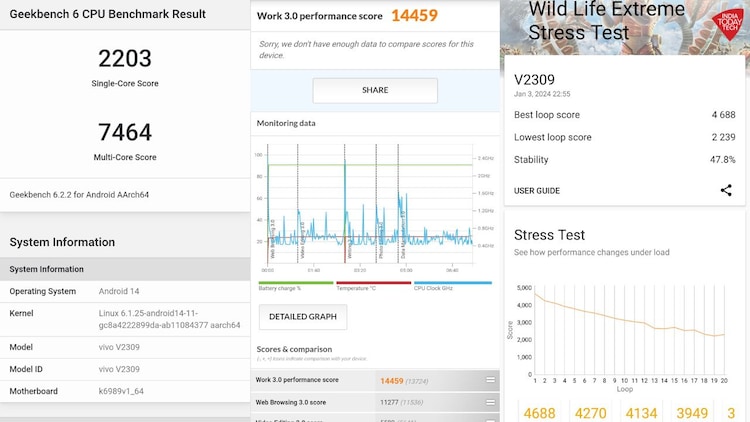Image resolution: width=750 pixels, height=422 pixels.
Task: Open the DETAILED GRAPH view
Action: [303, 317]
